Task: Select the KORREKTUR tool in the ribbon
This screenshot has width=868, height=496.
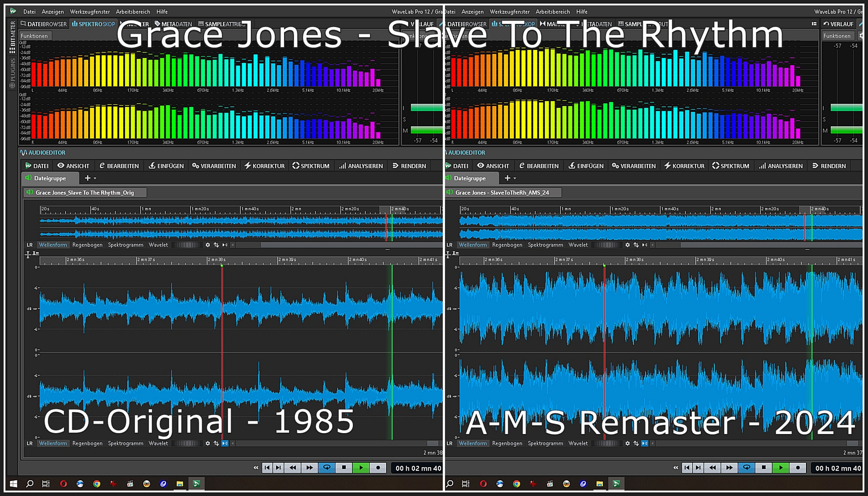Action: (x=264, y=166)
